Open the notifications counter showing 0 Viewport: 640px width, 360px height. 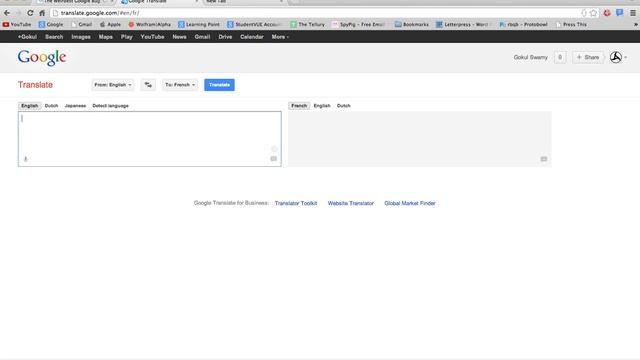tap(560, 57)
